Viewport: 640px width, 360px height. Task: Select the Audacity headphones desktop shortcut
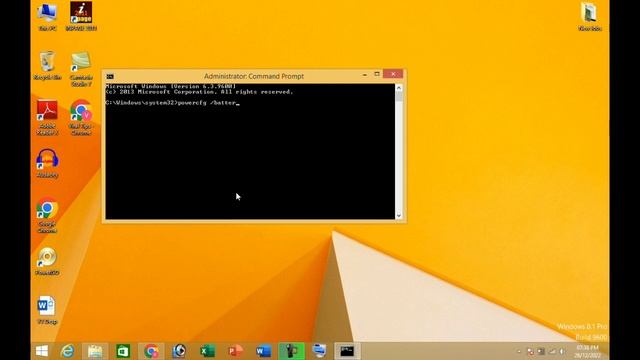[x=47, y=163]
